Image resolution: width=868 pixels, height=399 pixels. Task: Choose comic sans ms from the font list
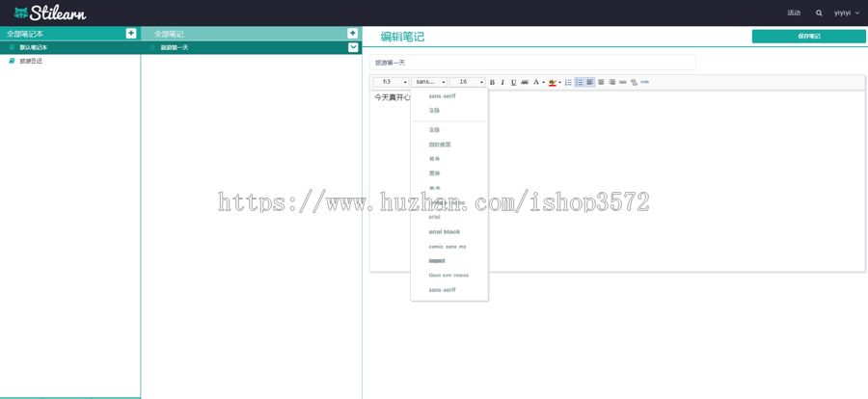448,247
